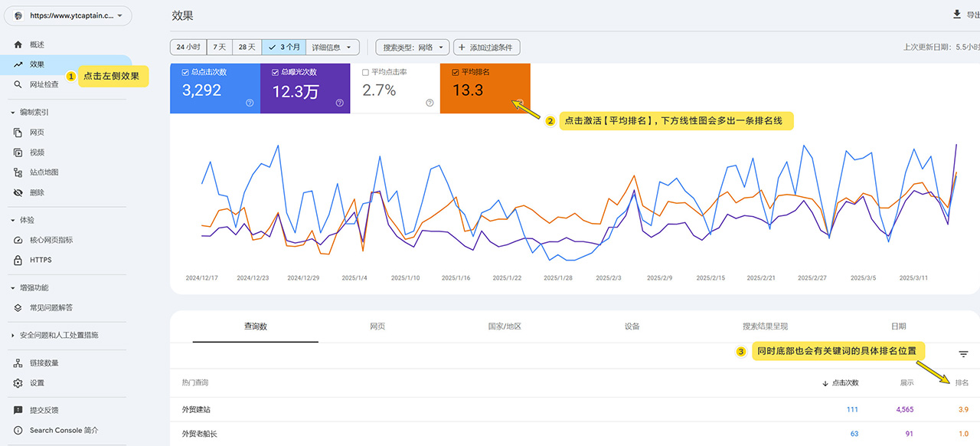Disable the 平均排名 checkbox

click(x=456, y=72)
